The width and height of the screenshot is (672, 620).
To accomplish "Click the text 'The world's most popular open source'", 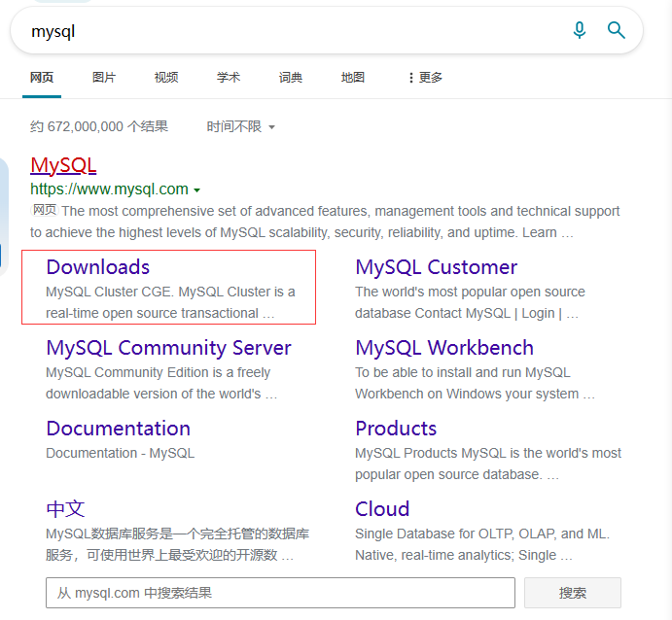I will (x=470, y=292).
